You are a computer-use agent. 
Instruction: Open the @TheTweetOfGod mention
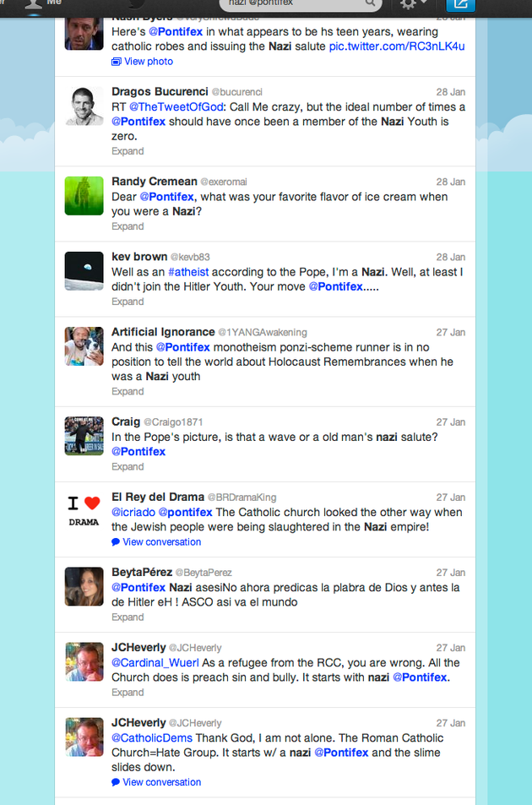[x=176, y=107]
